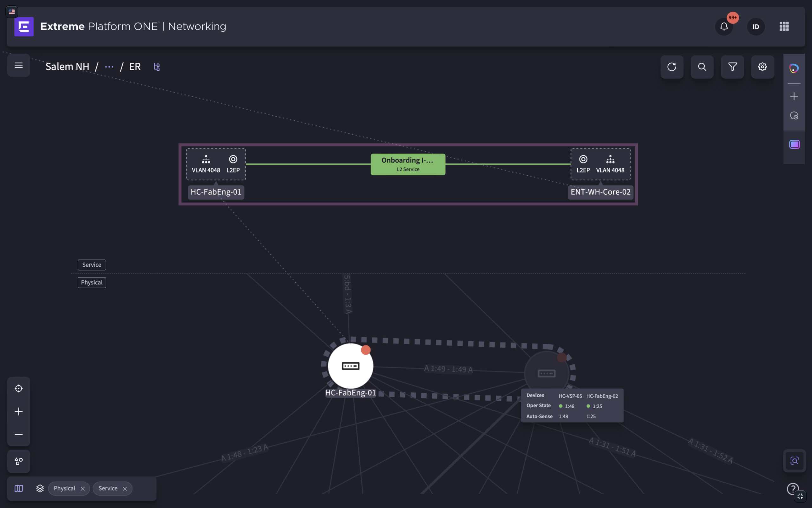812x508 pixels.
Task: Zoom in on the topology
Action: pyautogui.click(x=19, y=411)
